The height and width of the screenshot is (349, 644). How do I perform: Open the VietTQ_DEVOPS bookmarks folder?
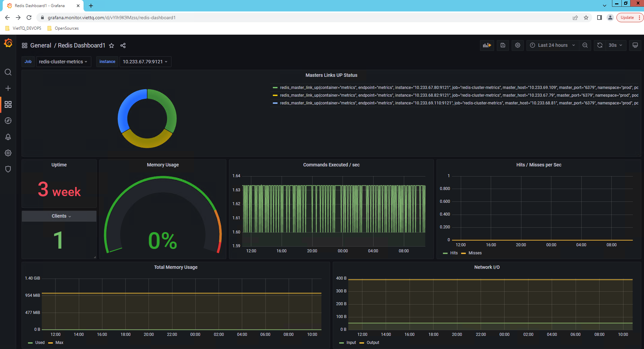tap(23, 28)
